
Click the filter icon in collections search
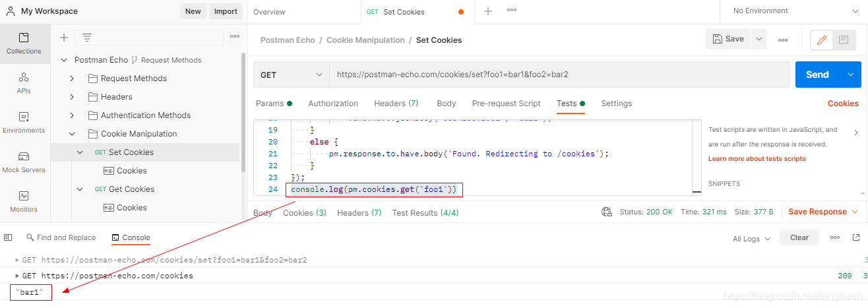pyautogui.click(x=87, y=38)
